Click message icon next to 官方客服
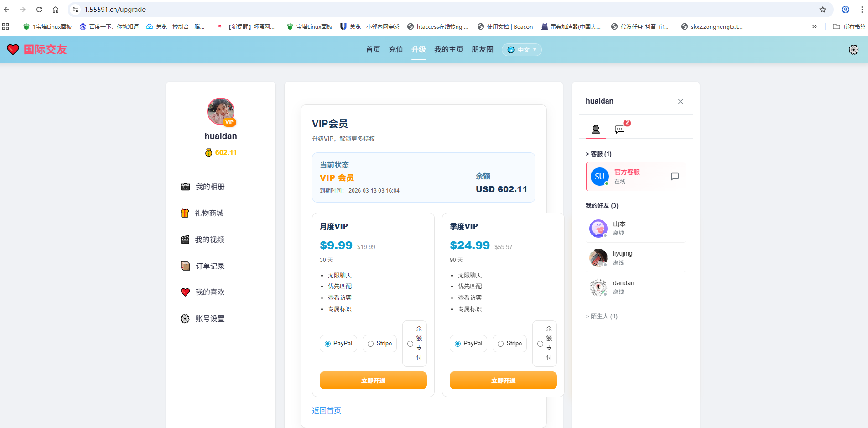The width and height of the screenshot is (868, 428). click(675, 177)
